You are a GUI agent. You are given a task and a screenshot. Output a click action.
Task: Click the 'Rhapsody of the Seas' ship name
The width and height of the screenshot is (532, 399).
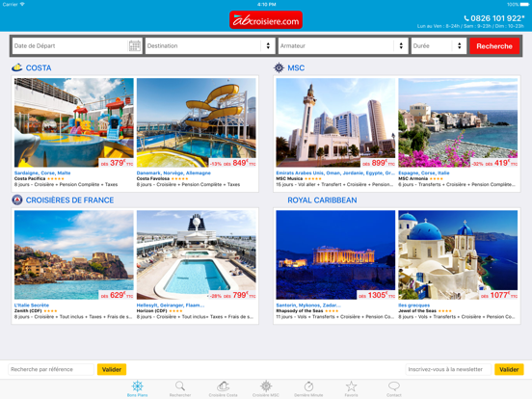[300, 311]
